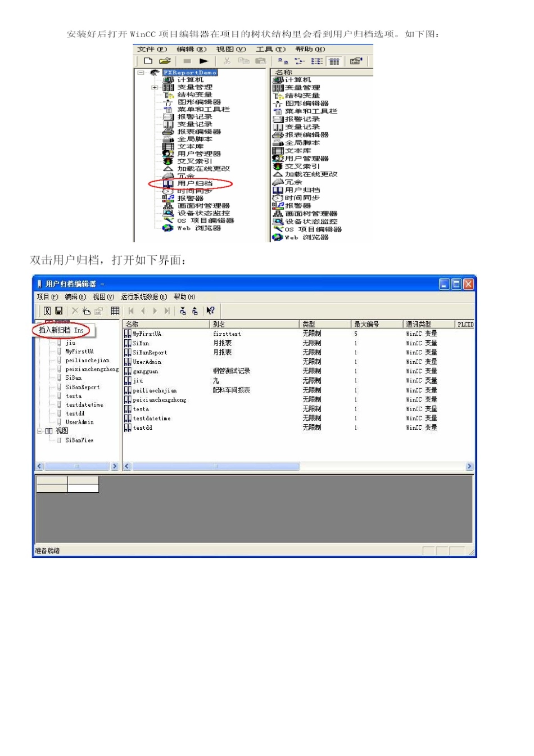Select 全局脚本 in the 名称 list
This screenshot has height=756, width=534.
[x=302, y=143]
